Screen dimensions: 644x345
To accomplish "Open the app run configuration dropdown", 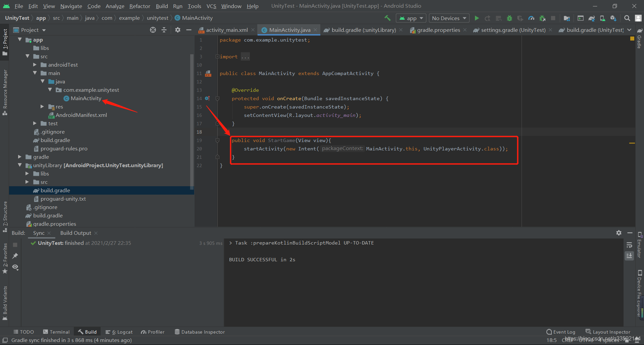I will 411,18.
